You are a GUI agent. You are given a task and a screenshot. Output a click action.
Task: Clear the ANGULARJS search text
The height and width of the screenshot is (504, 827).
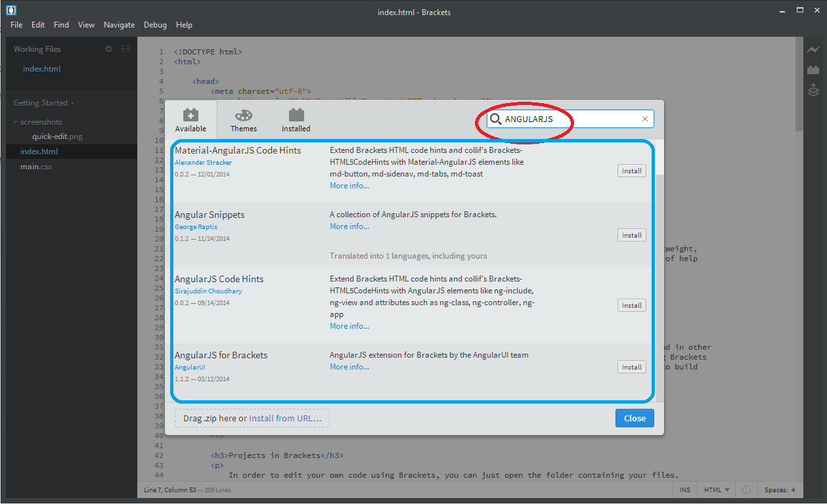coord(645,119)
